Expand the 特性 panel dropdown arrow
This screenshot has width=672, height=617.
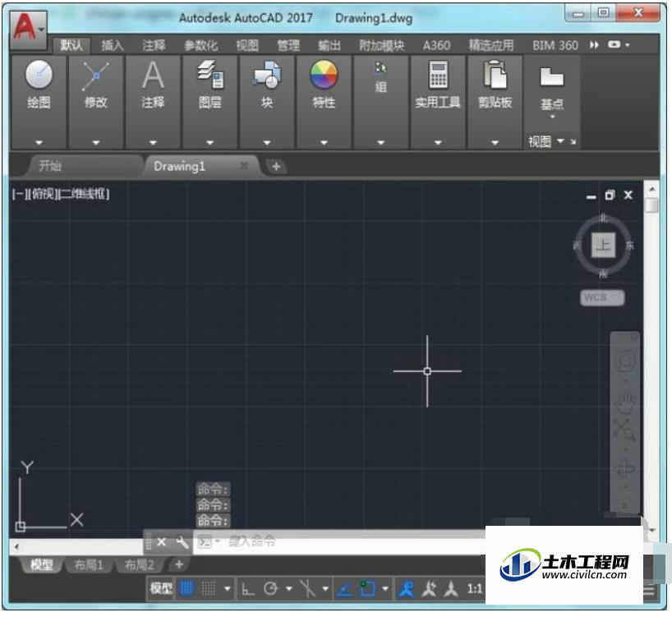(x=324, y=142)
